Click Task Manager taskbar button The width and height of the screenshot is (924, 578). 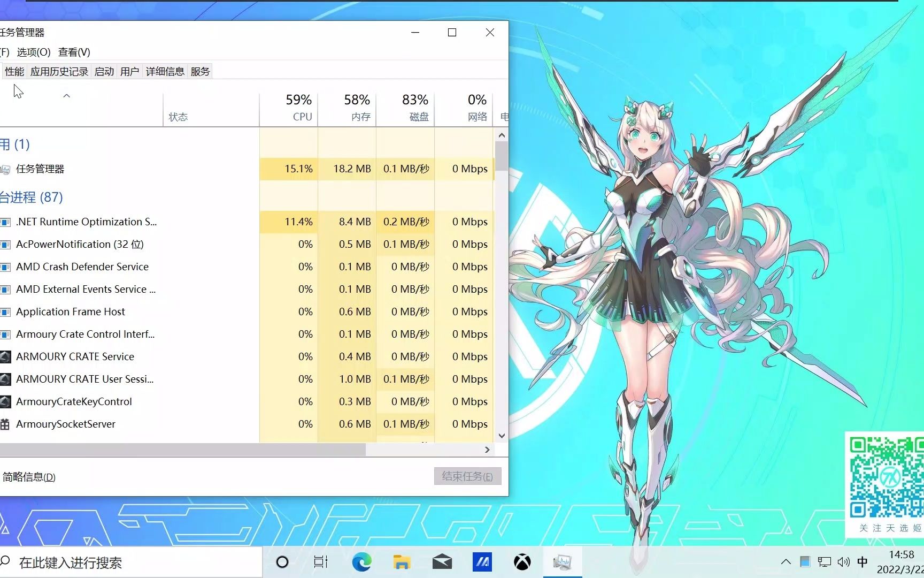point(563,562)
